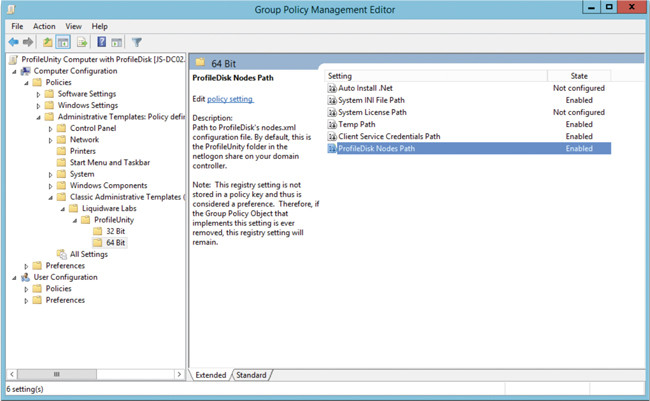Toggle the Show/Hide Action Pane icon

pyautogui.click(x=116, y=42)
